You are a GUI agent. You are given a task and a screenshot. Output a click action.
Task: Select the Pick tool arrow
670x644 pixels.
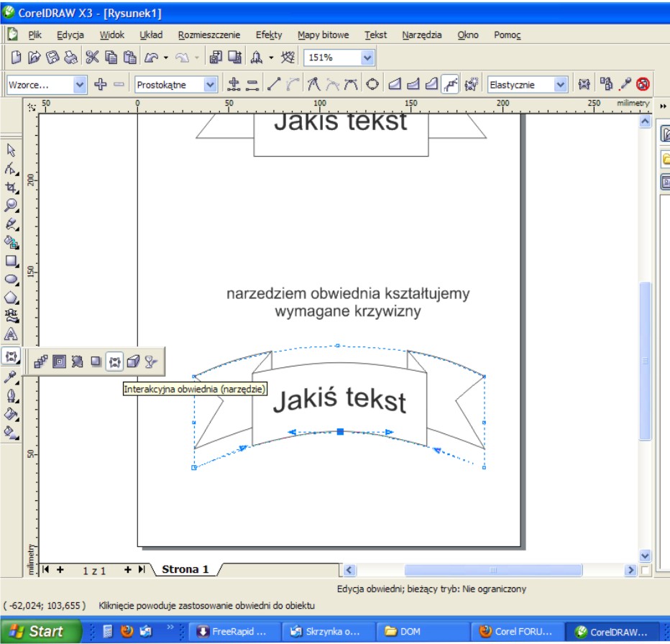point(11,150)
